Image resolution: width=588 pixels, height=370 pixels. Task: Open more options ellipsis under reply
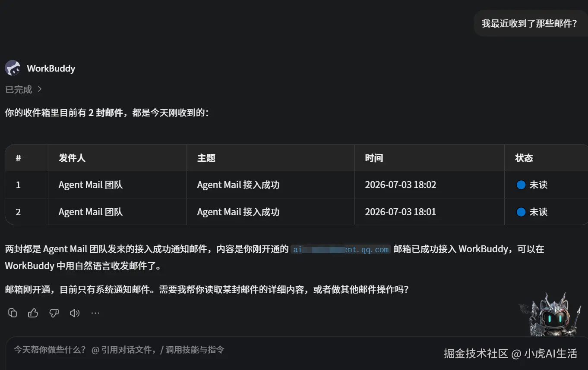pos(95,313)
